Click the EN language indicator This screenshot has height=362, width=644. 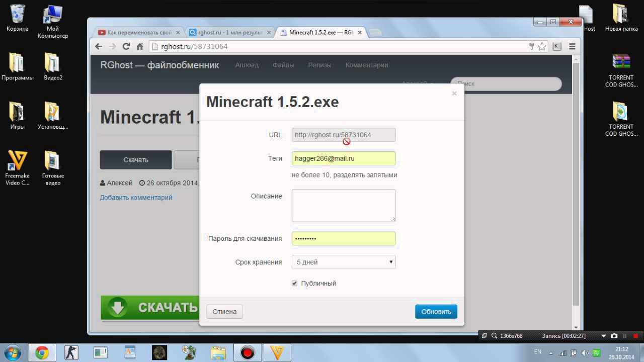[x=538, y=352]
